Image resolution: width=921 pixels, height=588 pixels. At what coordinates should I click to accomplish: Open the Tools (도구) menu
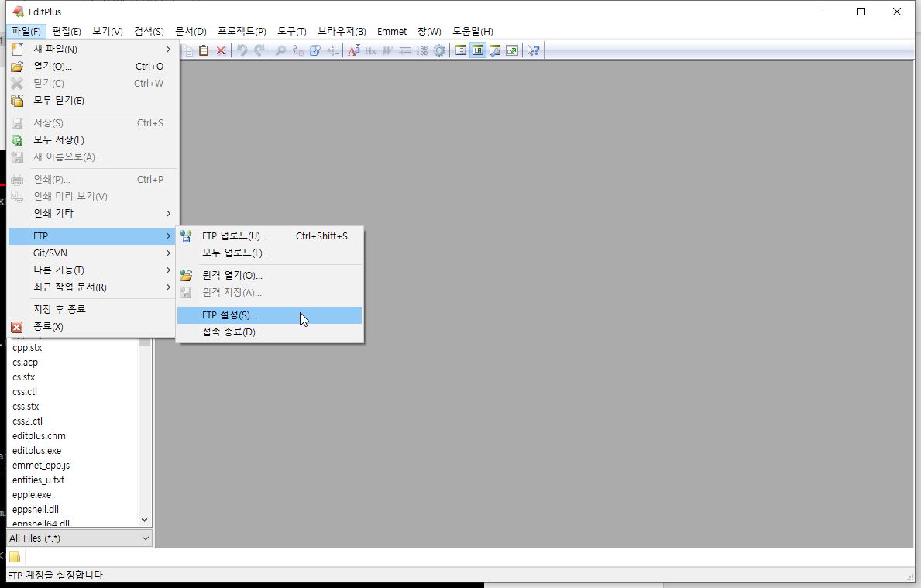point(292,31)
